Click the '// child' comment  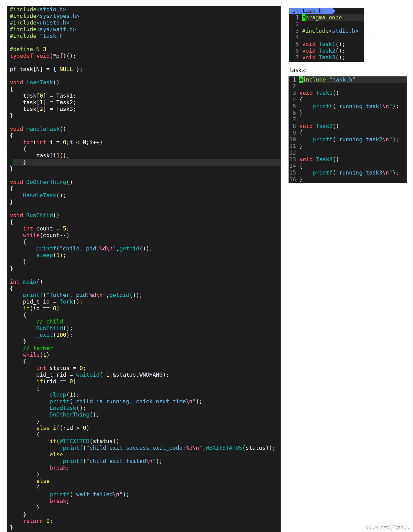pyautogui.click(x=50, y=322)
